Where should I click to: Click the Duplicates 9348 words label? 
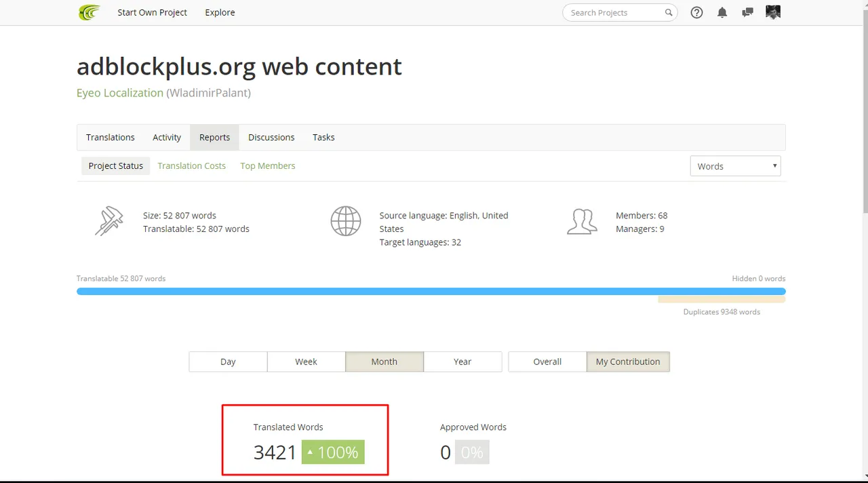[722, 312]
